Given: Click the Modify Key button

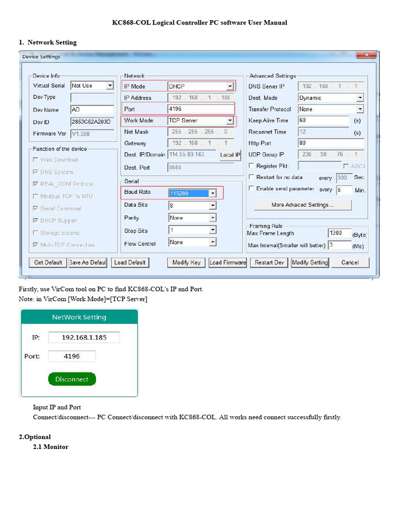Looking at the screenshot, I should pyautogui.click(x=187, y=262).
